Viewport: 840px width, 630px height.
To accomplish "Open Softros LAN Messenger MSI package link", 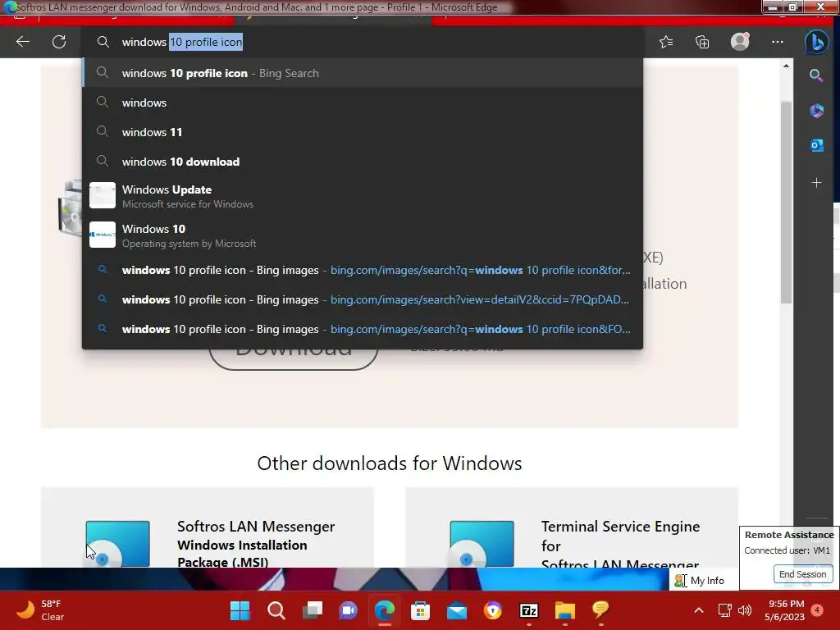I will coord(256,543).
